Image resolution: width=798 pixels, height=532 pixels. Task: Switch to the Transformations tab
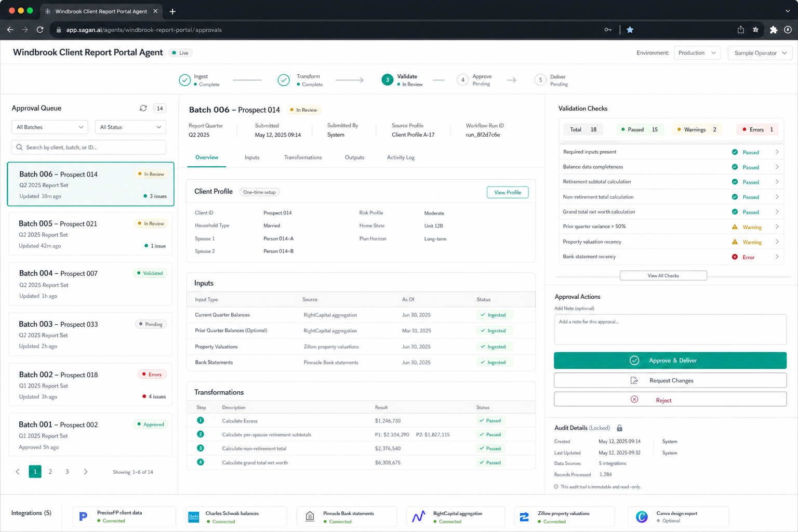(303, 157)
